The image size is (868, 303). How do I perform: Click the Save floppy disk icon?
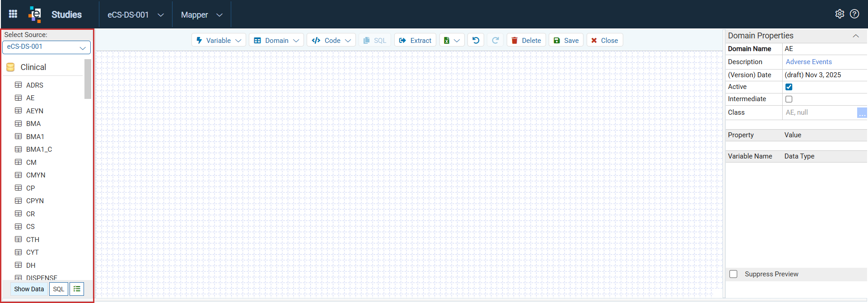pos(557,41)
